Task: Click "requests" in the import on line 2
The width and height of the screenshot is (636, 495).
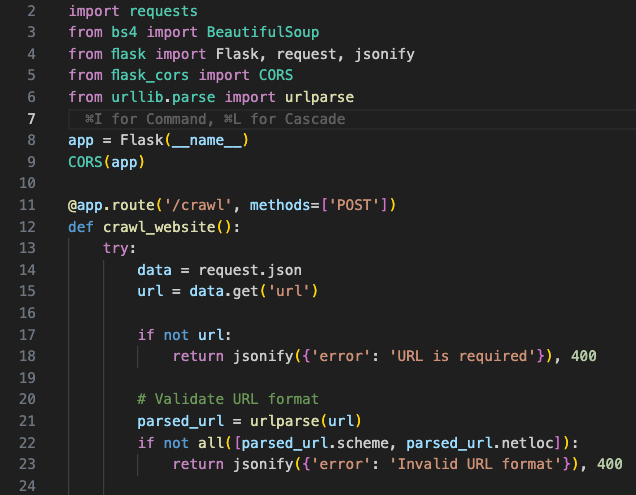Action: coord(162,11)
